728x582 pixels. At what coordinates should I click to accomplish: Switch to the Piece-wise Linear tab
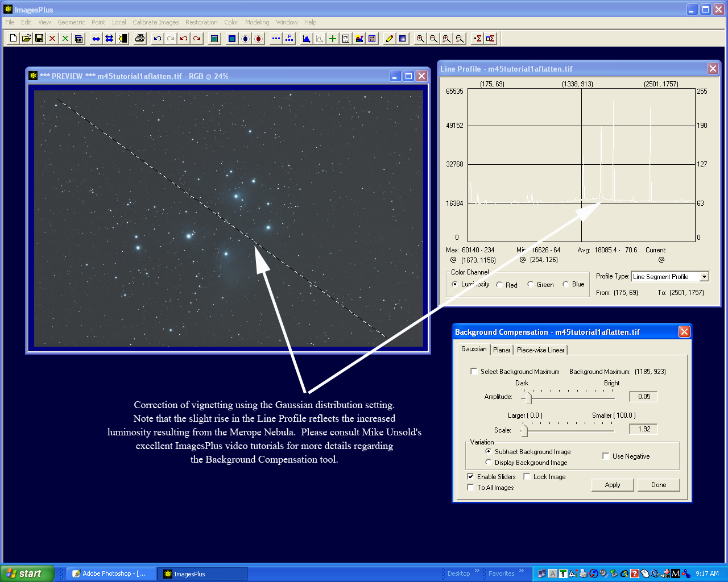pyautogui.click(x=540, y=350)
